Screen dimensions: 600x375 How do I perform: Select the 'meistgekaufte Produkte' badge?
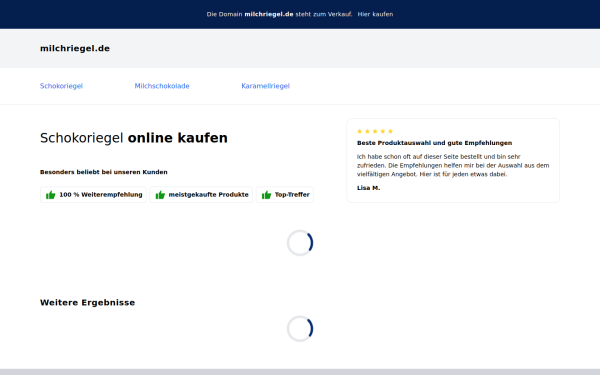pyautogui.click(x=201, y=195)
